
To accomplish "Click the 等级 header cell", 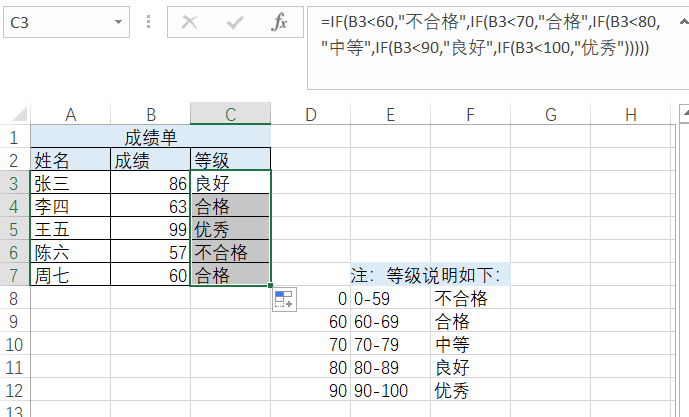I will (x=231, y=160).
